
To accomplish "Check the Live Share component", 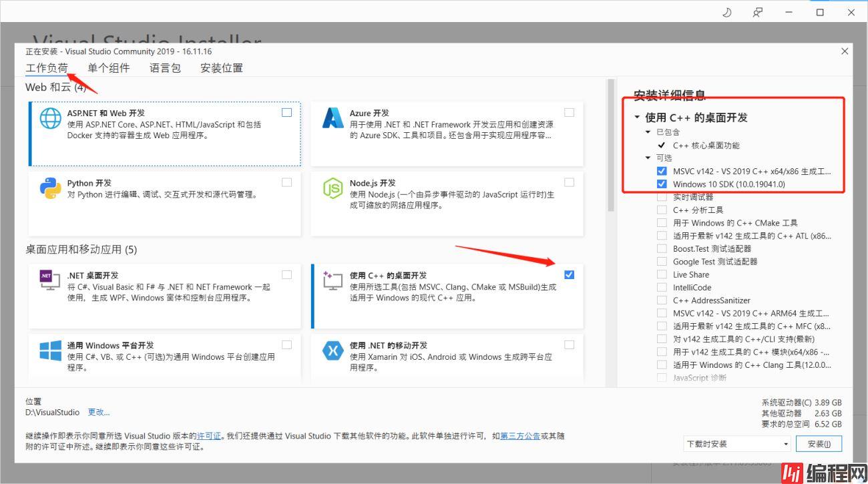I will (x=662, y=274).
